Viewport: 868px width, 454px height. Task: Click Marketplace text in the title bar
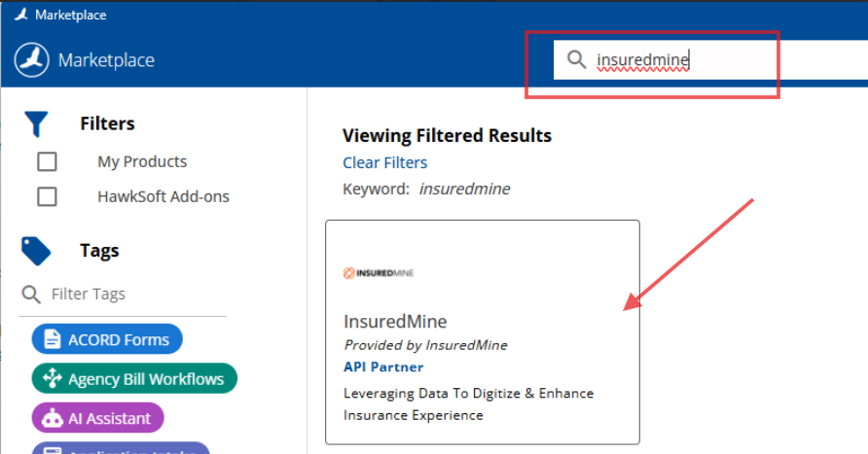point(71,15)
